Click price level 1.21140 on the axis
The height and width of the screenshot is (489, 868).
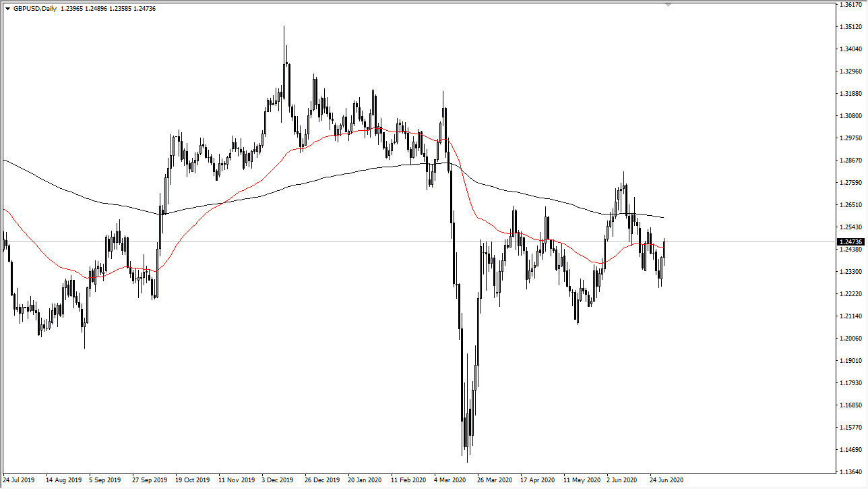[850, 316]
